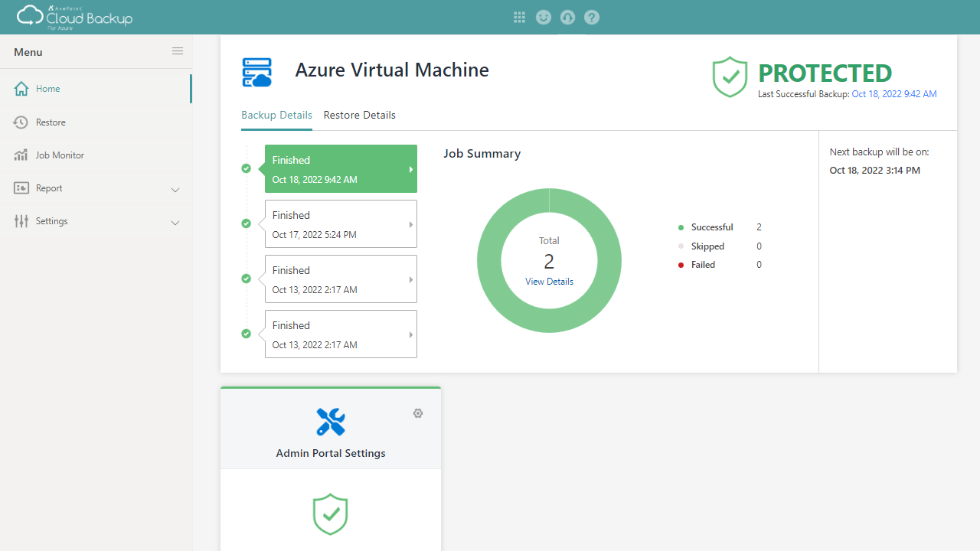Click the Successful legend entry

pos(712,227)
